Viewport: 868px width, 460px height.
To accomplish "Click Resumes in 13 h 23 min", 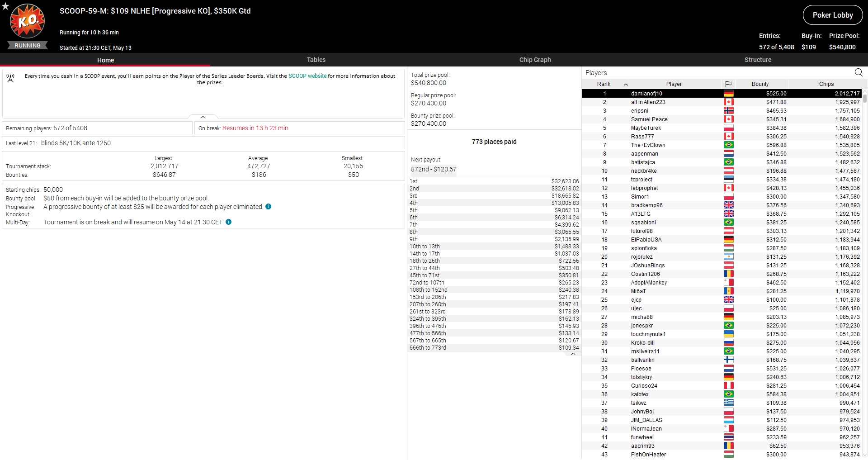I will (x=255, y=128).
